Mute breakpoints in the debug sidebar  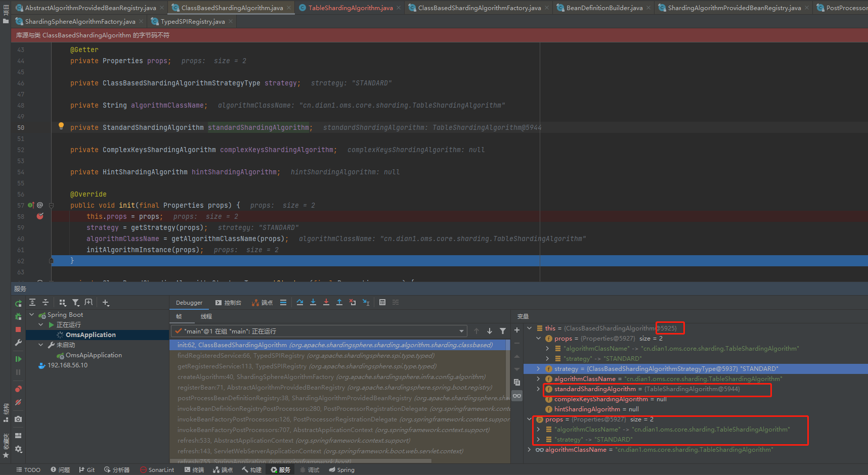(18, 402)
